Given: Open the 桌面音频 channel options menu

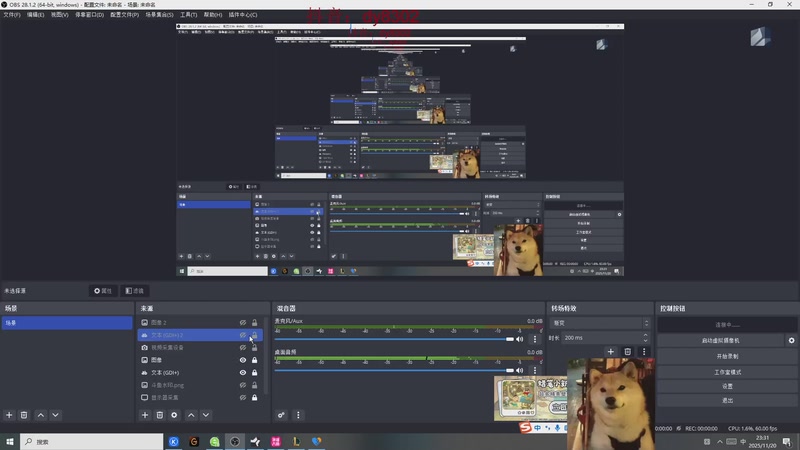Looking at the screenshot, I should [535, 370].
